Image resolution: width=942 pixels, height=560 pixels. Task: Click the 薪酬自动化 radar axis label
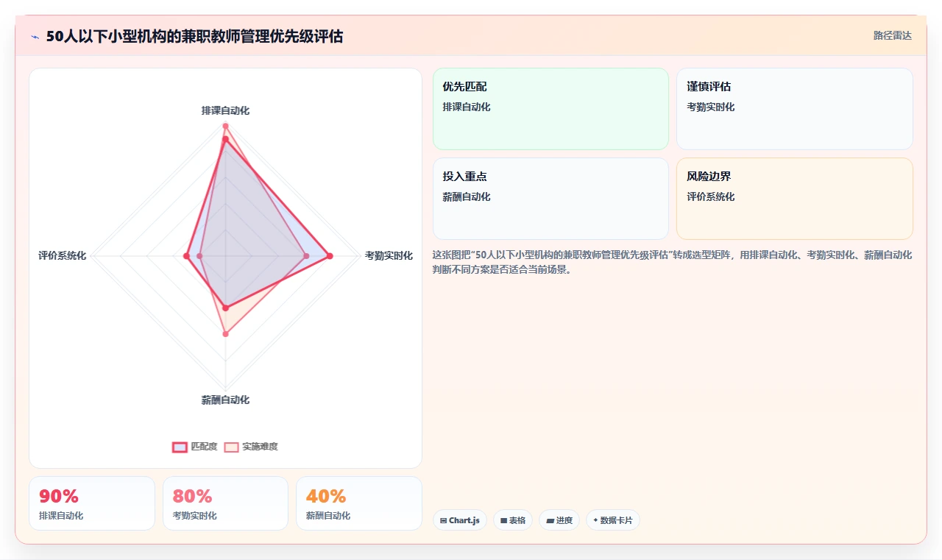click(225, 400)
